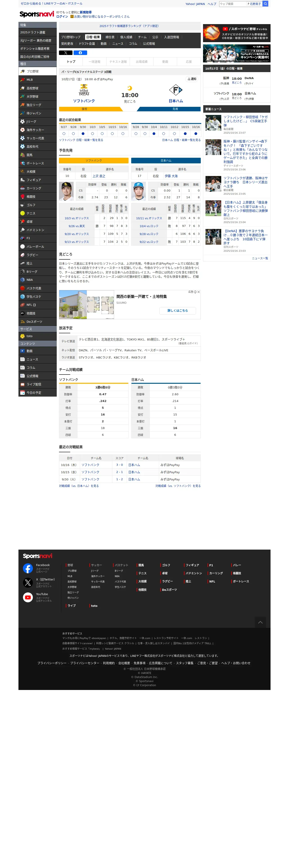Open F1 in the sidebar
289x868 pixels.
(x=37, y=238)
